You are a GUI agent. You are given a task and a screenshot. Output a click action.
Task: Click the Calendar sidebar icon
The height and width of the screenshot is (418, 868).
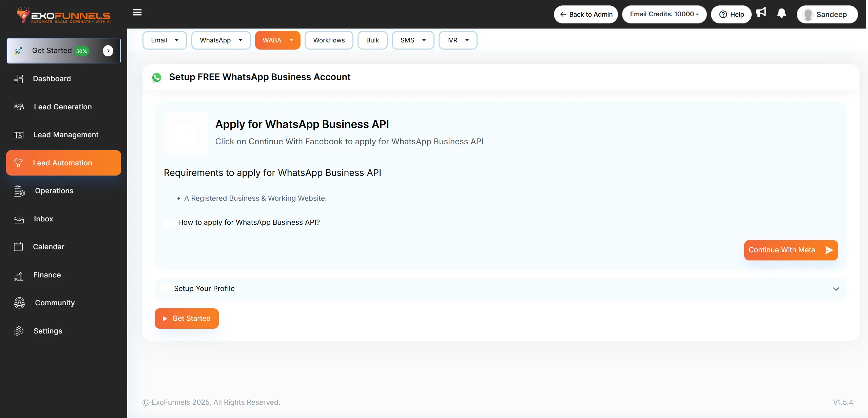(18, 247)
